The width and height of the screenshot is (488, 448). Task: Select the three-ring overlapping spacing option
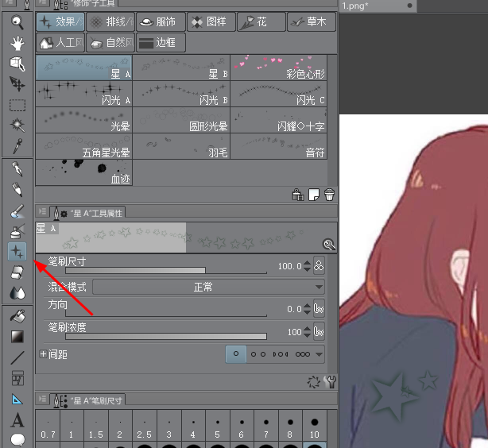(303, 354)
